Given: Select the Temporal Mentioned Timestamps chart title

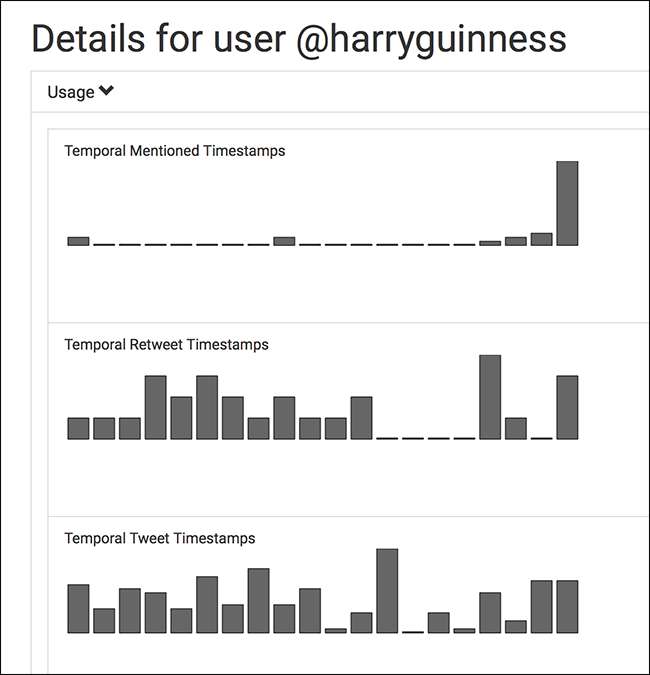Looking at the screenshot, I should coord(175,151).
